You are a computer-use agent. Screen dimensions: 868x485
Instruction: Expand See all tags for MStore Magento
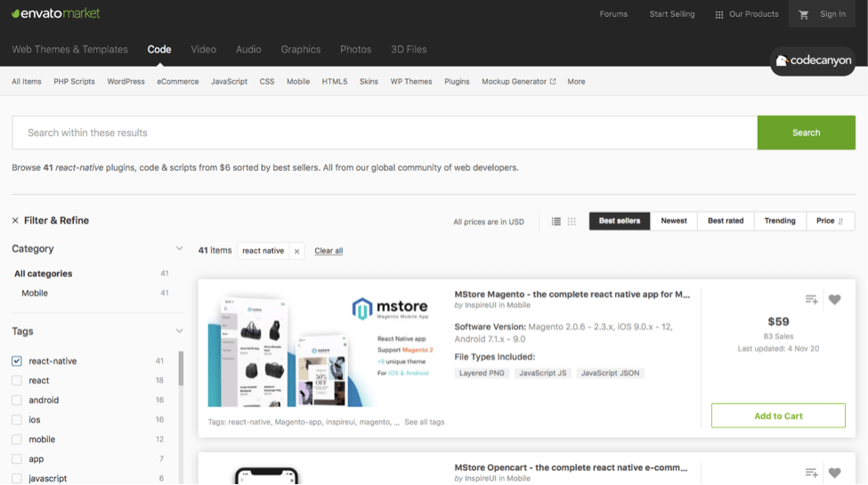(424, 422)
